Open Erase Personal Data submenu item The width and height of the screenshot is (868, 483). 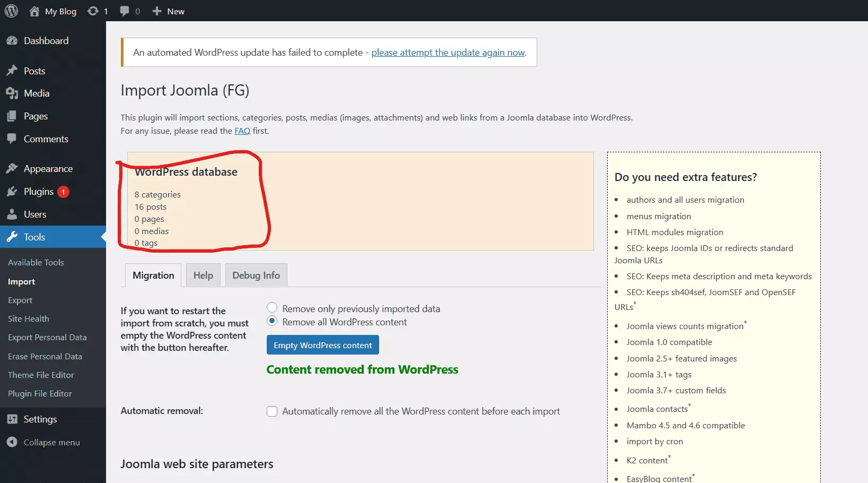pyautogui.click(x=45, y=357)
